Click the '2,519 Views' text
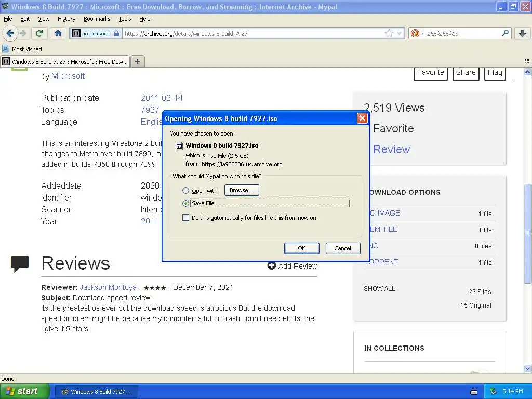This screenshot has width=532, height=399. click(394, 108)
